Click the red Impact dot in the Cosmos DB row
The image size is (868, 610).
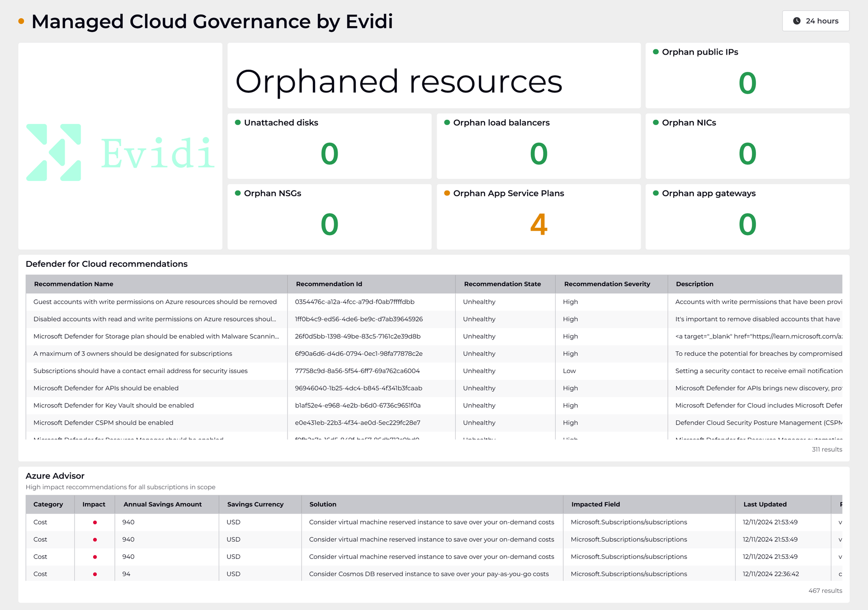click(95, 574)
